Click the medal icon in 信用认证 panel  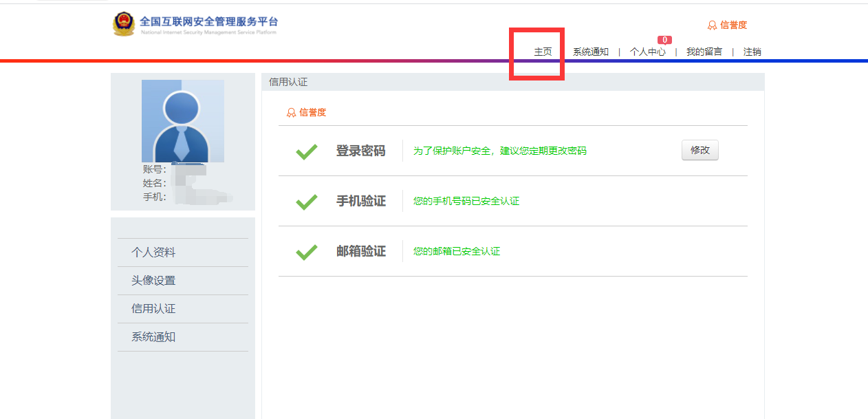(291, 113)
